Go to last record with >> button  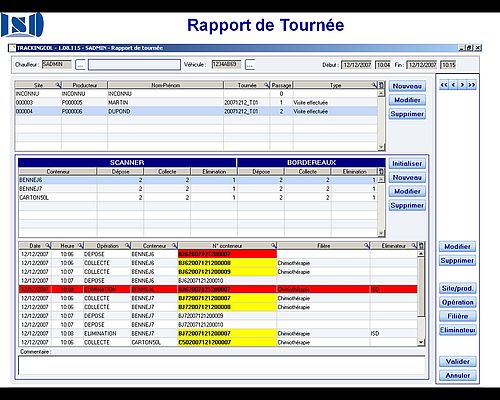[471, 85]
